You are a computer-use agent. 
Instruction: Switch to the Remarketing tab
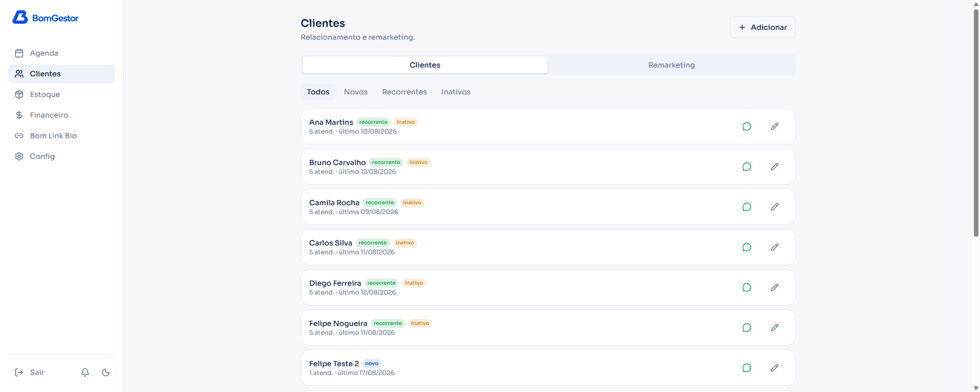(x=671, y=65)
